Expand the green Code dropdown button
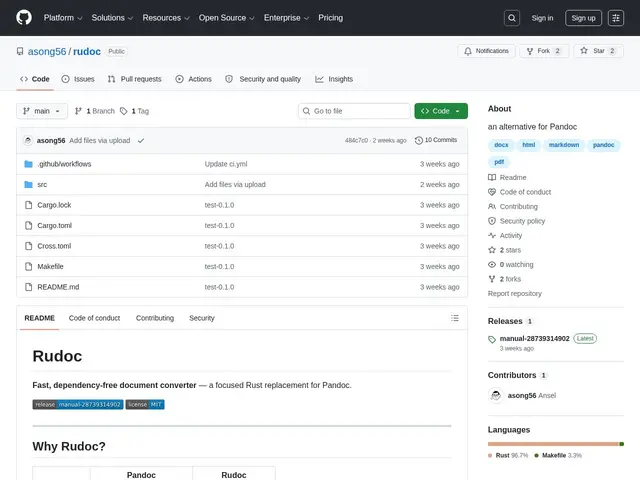 (441, 111)
